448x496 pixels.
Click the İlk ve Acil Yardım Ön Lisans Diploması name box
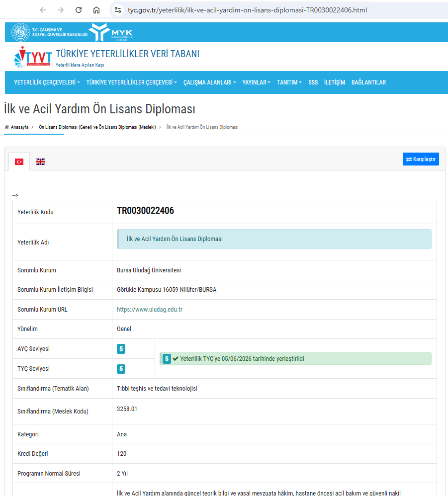click(274, 239)
